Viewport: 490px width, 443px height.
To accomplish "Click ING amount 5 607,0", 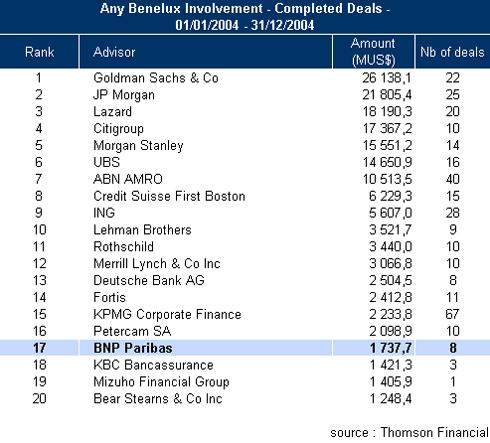I will tap(390, 213).
